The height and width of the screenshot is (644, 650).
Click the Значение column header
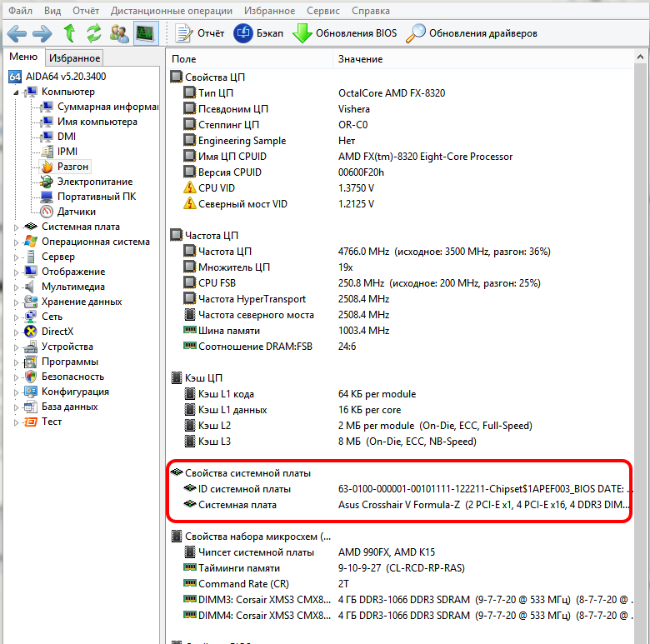pos(483,59)
